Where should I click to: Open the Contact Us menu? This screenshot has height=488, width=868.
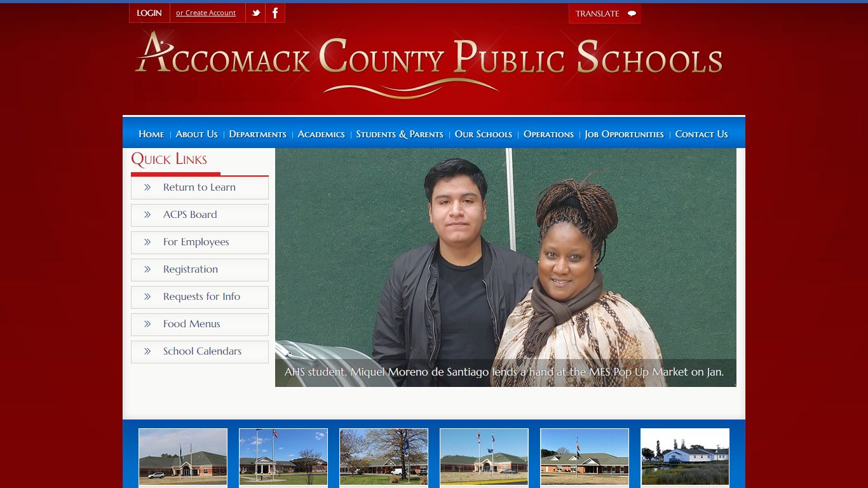tap(702, 134)
